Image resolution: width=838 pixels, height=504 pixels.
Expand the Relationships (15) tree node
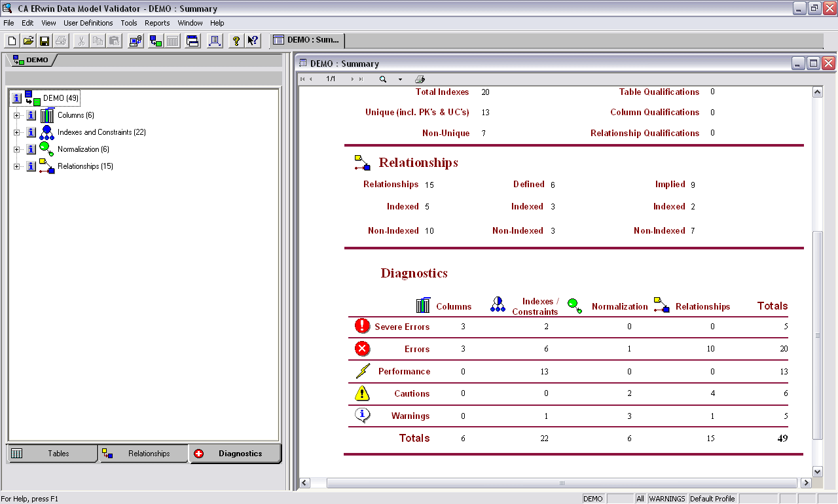[16, 166]
